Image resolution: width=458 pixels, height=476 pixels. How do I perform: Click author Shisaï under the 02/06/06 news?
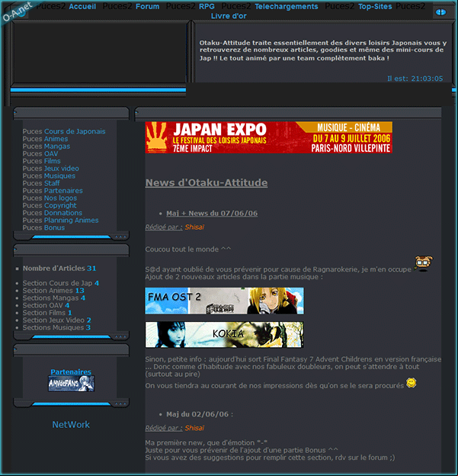tap(194, 428)
